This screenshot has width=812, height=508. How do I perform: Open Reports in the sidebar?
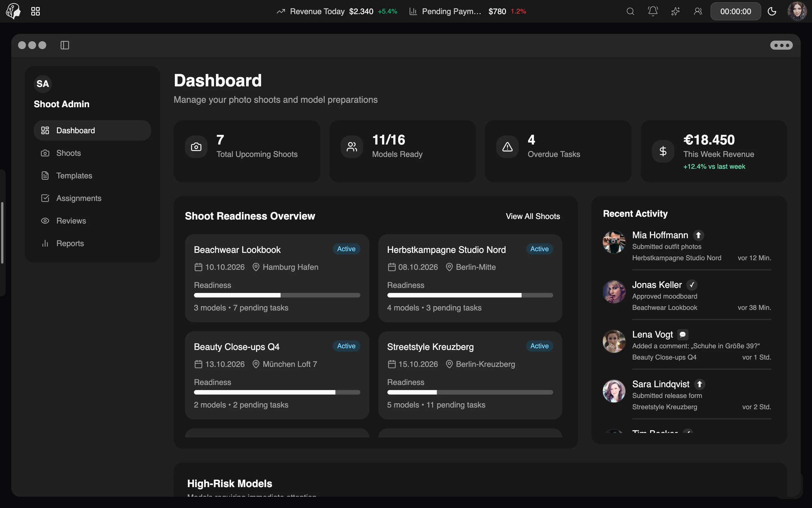point(92,243)
